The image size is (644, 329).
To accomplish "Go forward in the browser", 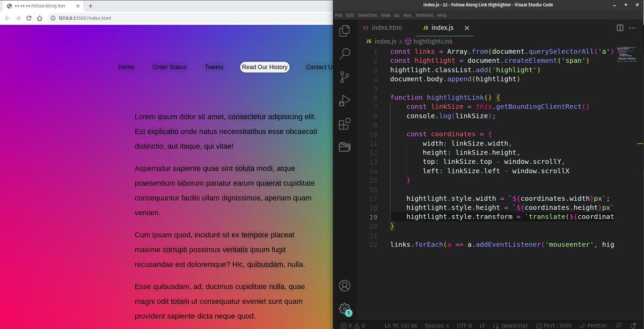I will 18,18.
